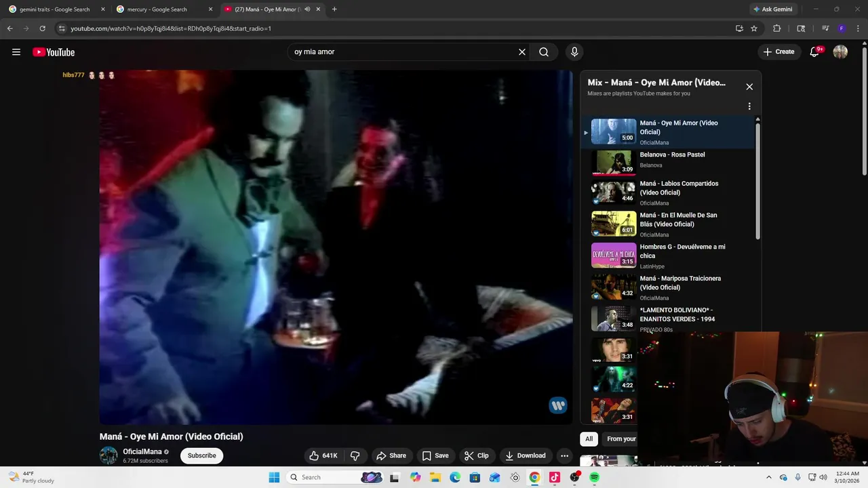The image size is (868, 488).
Task: Switch to the gemini traits Google Search tab
Action: pos(54,9)
